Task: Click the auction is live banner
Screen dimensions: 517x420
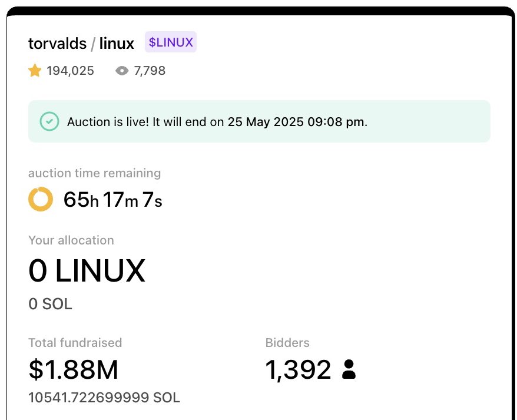Action: [x=259, y=121]
